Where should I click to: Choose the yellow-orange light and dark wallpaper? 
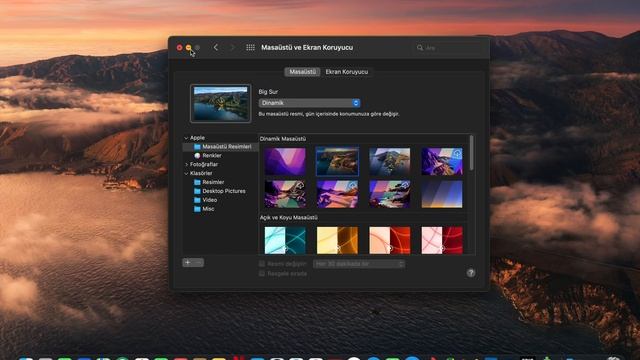click(337, 240)
